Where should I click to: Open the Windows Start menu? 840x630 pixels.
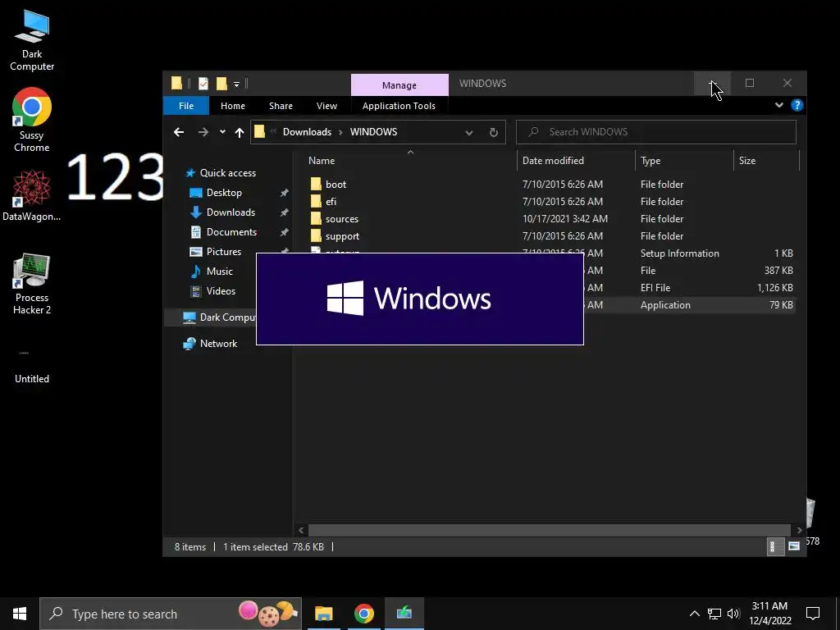[20, 614]
